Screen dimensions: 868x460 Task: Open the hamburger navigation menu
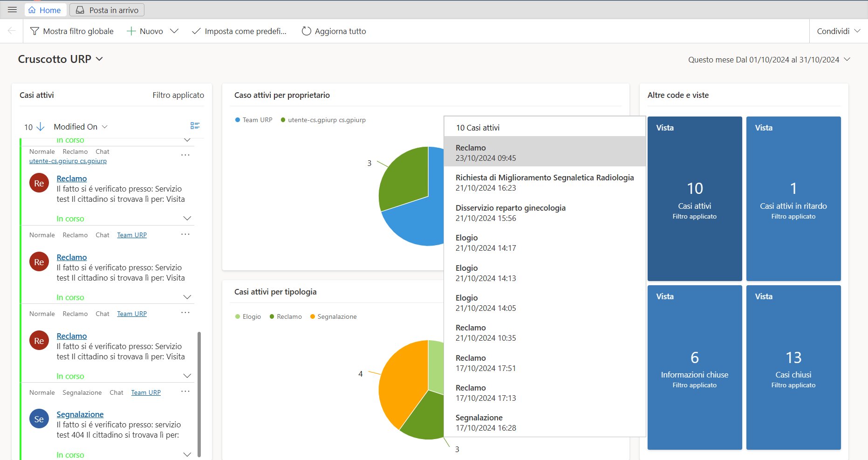pos(13,10)
